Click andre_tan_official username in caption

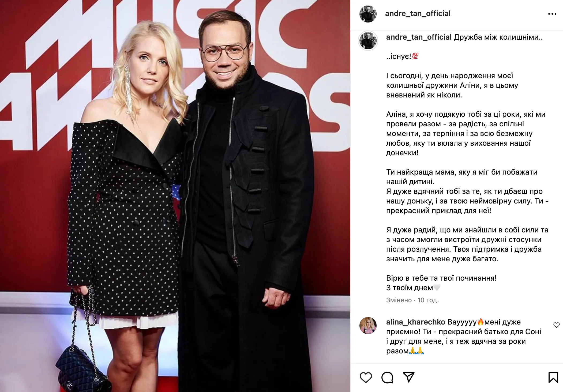[x=419, y=37]
